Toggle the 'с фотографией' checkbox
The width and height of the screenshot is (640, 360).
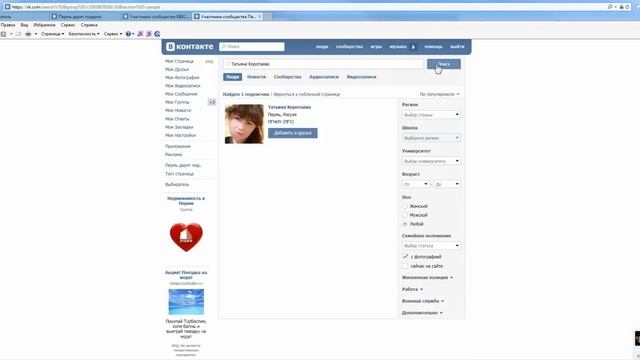[x=405, y=257]
